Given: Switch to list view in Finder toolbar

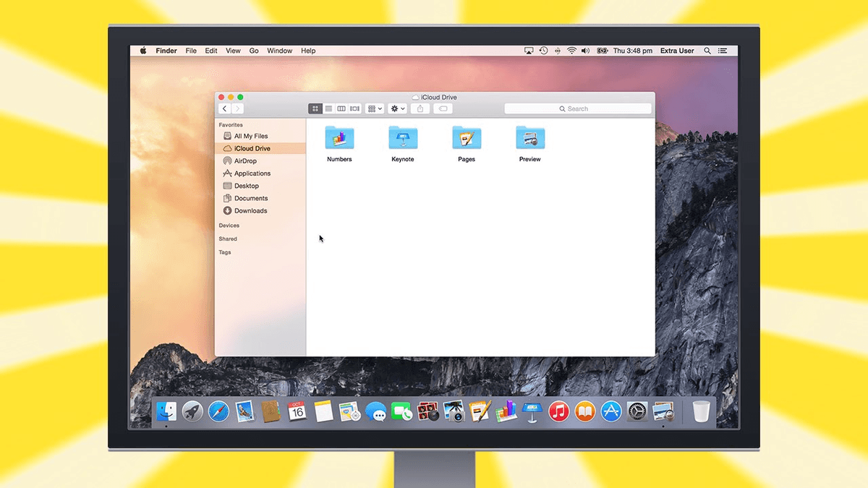Looking at the screenshot, I should click(x=328, y=108).
